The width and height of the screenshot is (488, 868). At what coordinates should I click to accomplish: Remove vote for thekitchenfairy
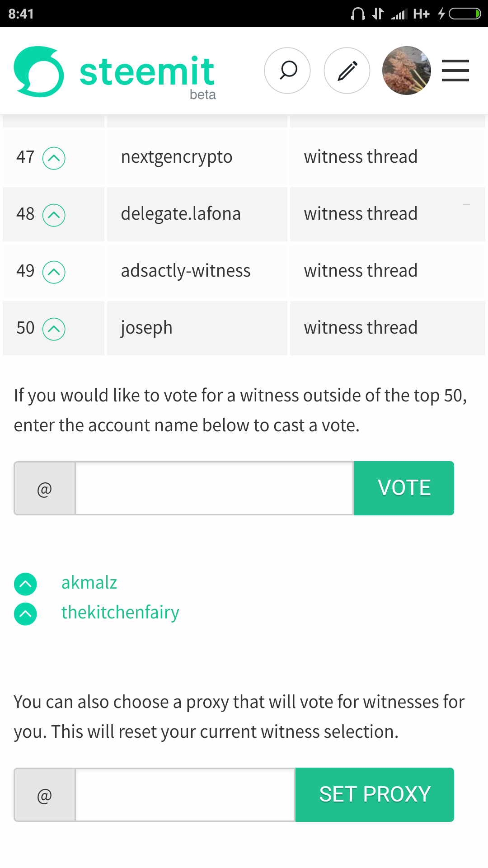click(x=26, y=614)
